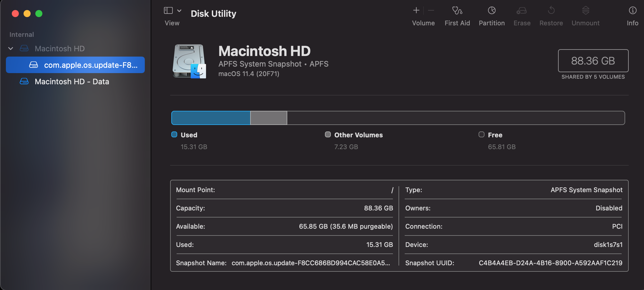
Task: Click the gray Other Volumes bar segment
Action: [x=269, y=118]
